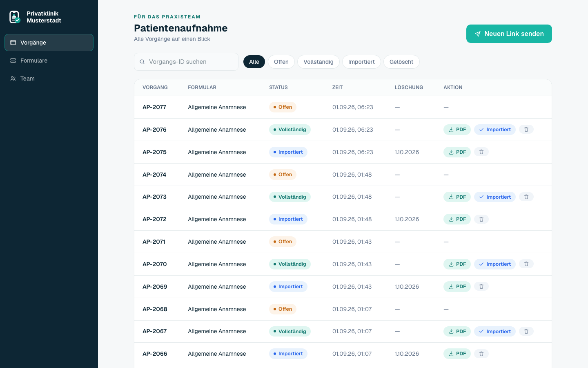Click the ZEIT column header

point(337,88)
